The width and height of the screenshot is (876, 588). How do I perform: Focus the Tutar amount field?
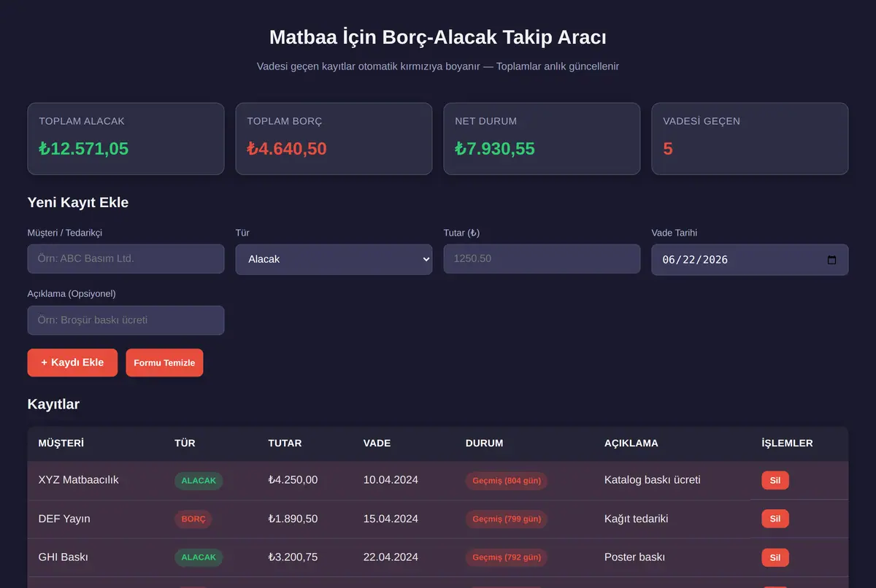click(x=542, y=259)
